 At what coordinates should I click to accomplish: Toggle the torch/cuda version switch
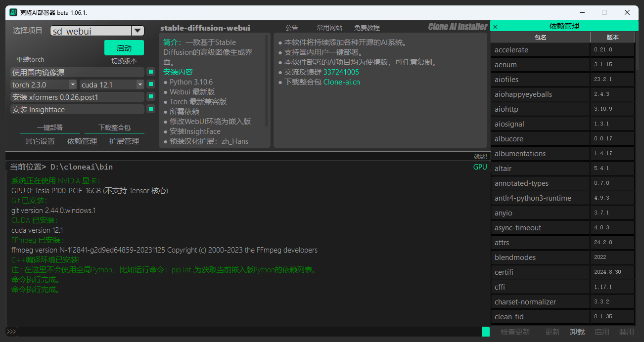pyautogui.click(x=151, y=85)
